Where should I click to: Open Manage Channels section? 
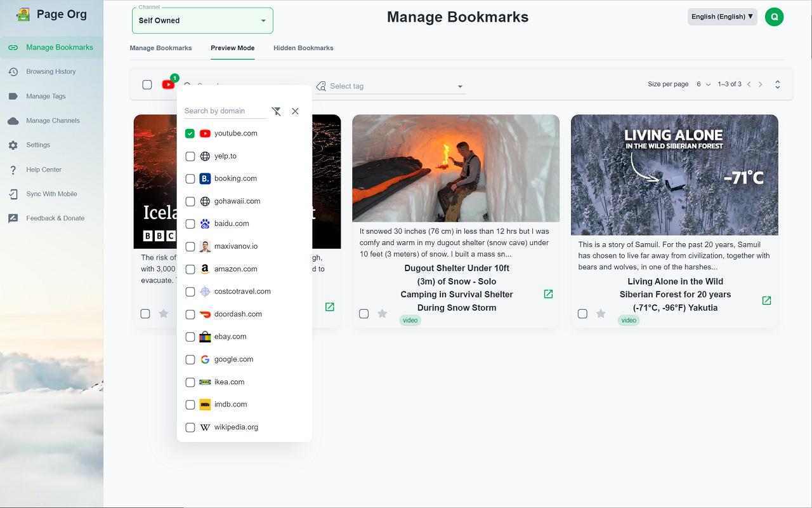tap(51, 121)
